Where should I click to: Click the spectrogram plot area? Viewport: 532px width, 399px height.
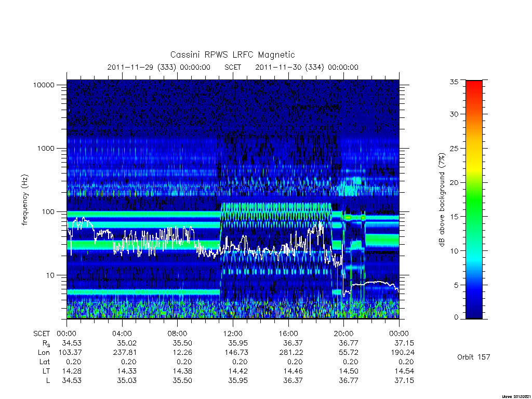(233, 199)
